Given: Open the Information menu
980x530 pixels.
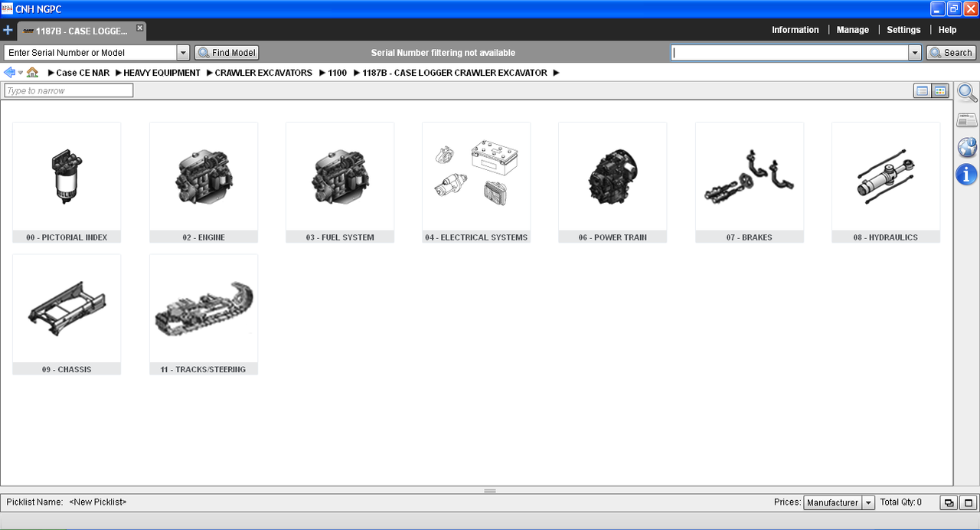Looking at the screenshot, I should tap(795, 30).
